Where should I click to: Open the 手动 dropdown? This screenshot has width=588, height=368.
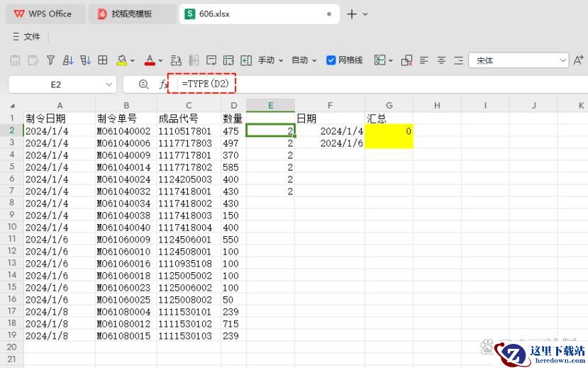[x=270, y=60]
